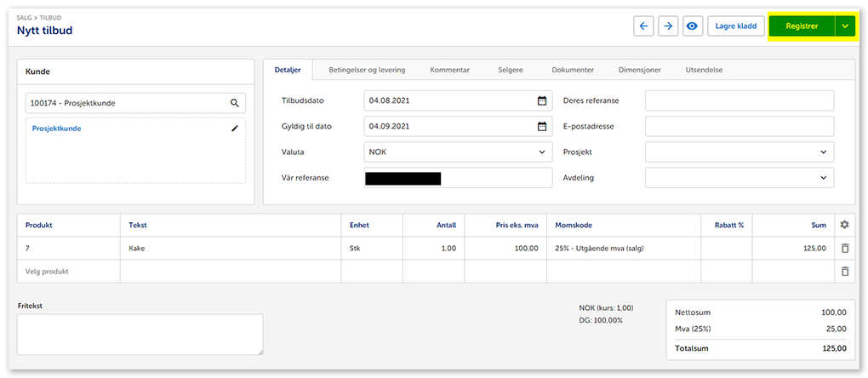
Task: Switch to Betingelser og levering tab
Action: click(x=367, y=70)
